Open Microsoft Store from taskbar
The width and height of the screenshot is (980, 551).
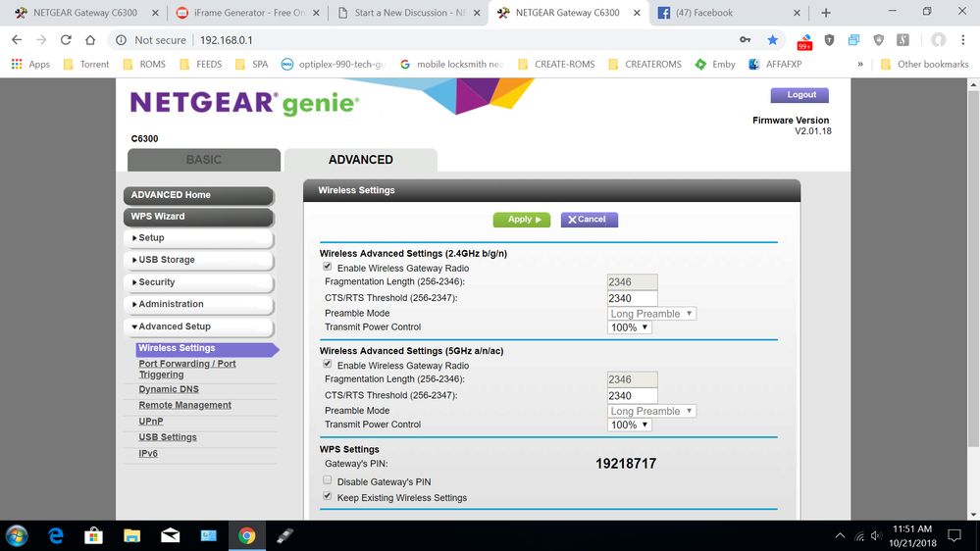pyautogui.click(x=94, y=536)
